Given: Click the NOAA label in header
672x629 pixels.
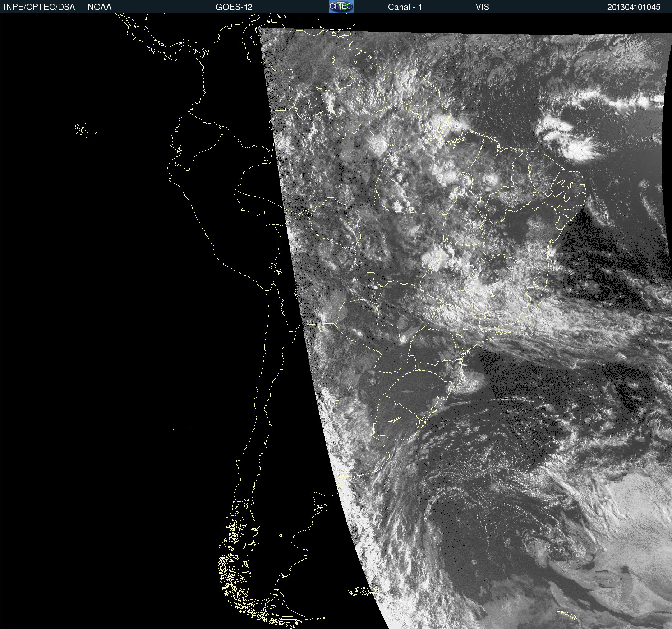Looking at the screenshot, I should [100, 7].
